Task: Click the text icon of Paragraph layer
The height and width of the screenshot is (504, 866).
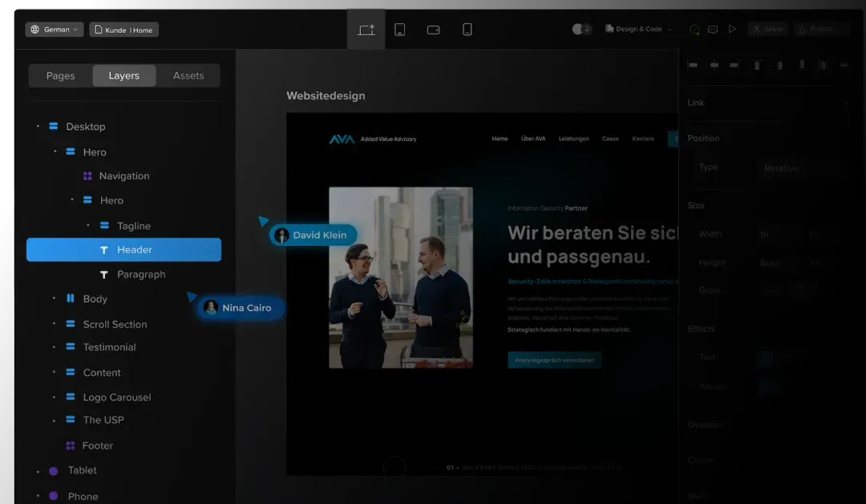Action: [103, 274]
